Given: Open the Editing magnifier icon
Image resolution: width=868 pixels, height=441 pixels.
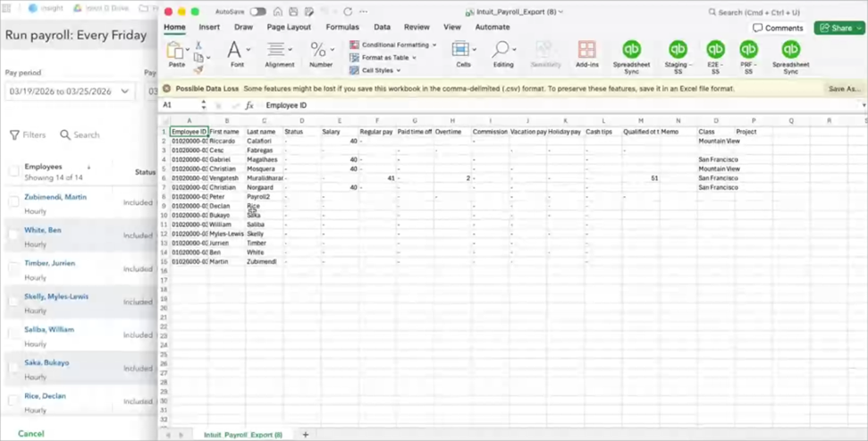Looking at the screenshot, I should [503, 50].
